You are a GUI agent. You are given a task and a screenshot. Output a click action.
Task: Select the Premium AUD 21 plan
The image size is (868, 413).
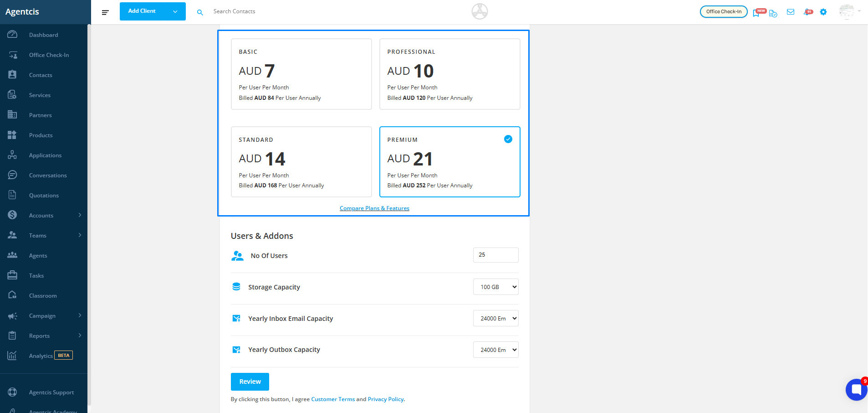click(450, 162)
